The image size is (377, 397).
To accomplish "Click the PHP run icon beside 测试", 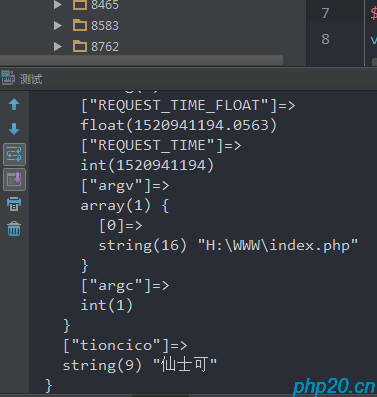I will [x=8, y=78].
